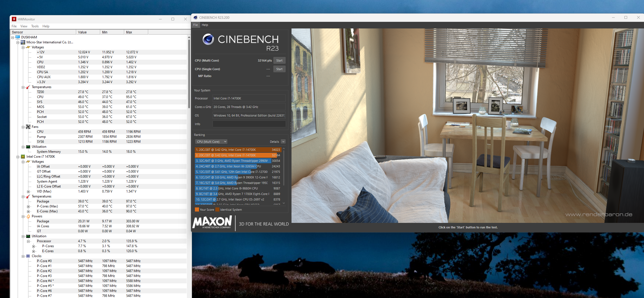Click the Max column header
Viewport: 644px width, 298px height.
[136, 32]
